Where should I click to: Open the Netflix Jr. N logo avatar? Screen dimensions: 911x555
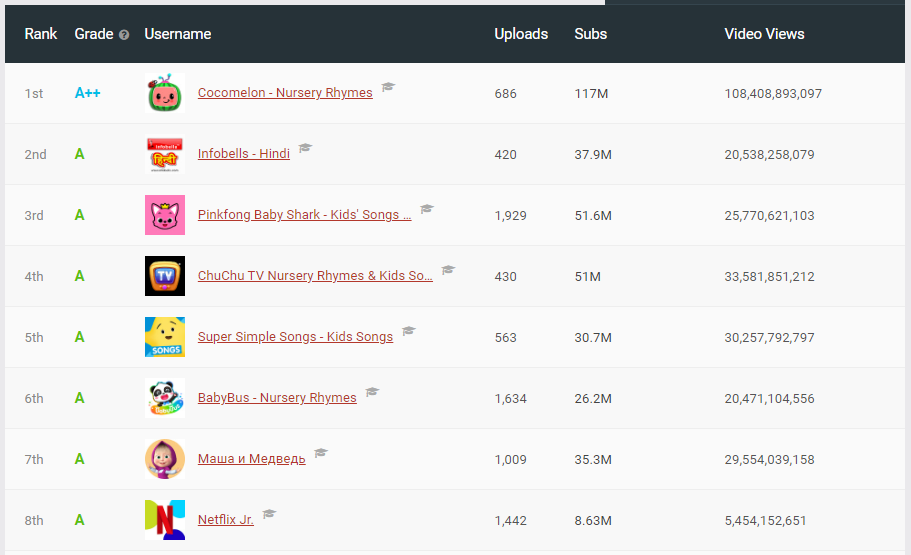(165, 520)
